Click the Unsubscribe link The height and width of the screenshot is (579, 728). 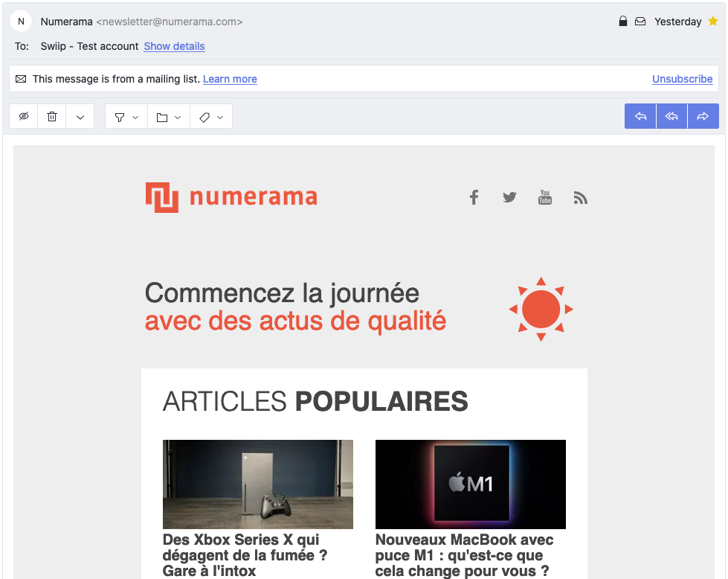coord(682,79)
